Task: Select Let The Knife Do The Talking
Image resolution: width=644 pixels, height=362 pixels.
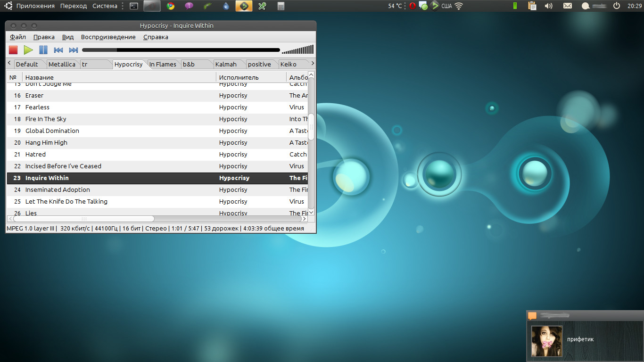Action: pos(157,201)
